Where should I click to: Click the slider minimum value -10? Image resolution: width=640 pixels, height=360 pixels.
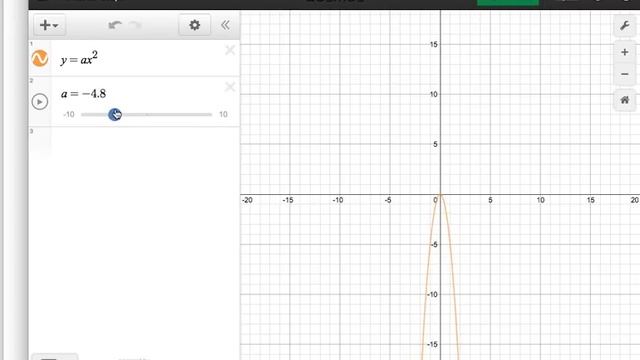tap(69, 114)
